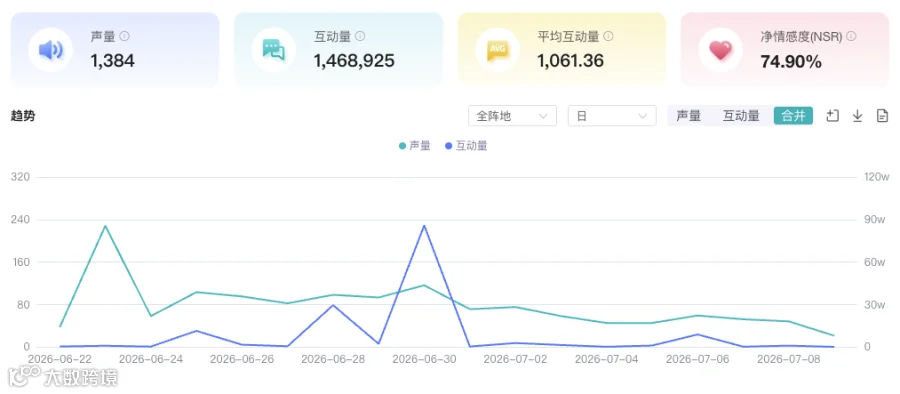900x394 pixels.
Task: Click the 互动量 peak point on 2026-06-30
Action: [x=424, y=225]
